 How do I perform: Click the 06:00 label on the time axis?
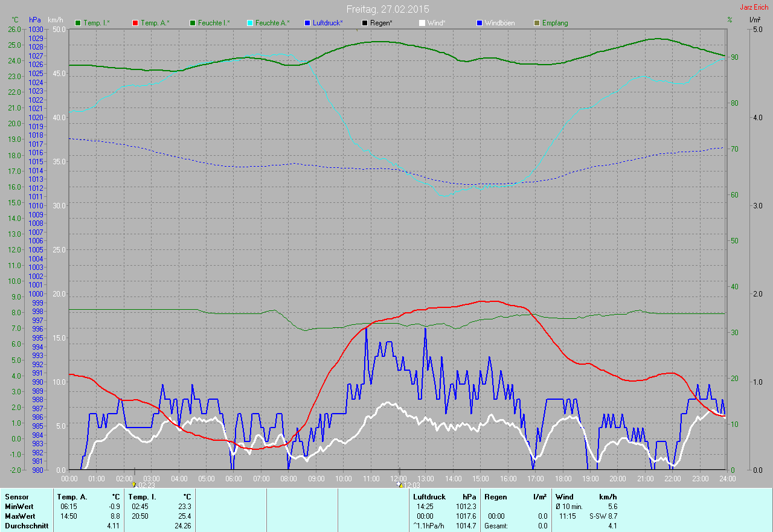click(x=234, y=478)
